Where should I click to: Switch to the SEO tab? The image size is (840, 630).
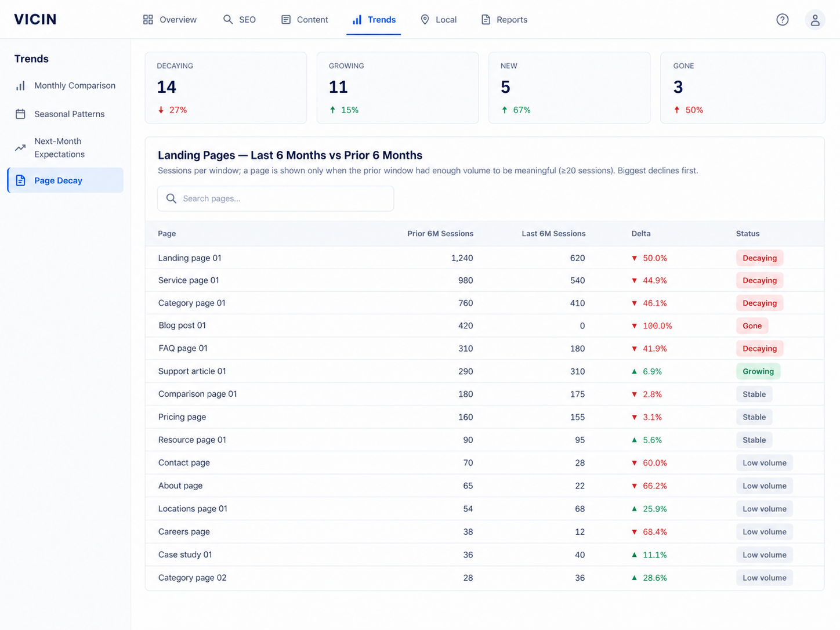point(240,20)
